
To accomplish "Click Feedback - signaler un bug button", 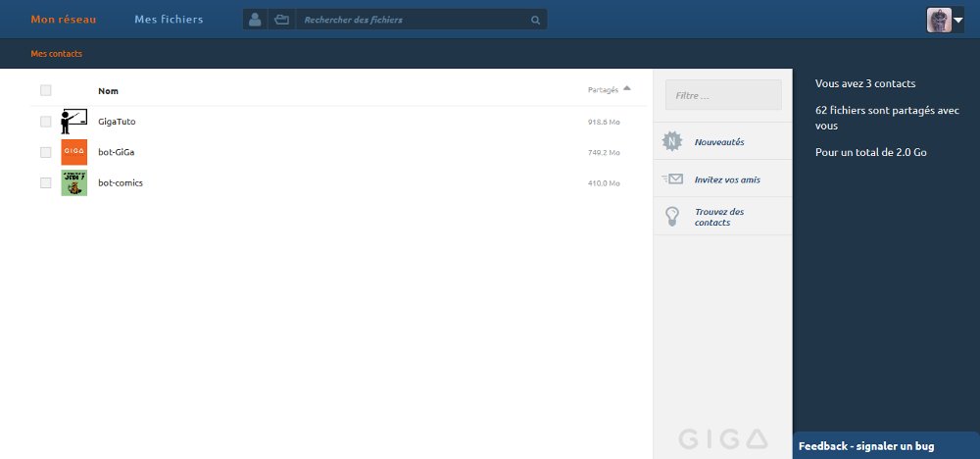I will pyautogui.click(x=886, y=445).
